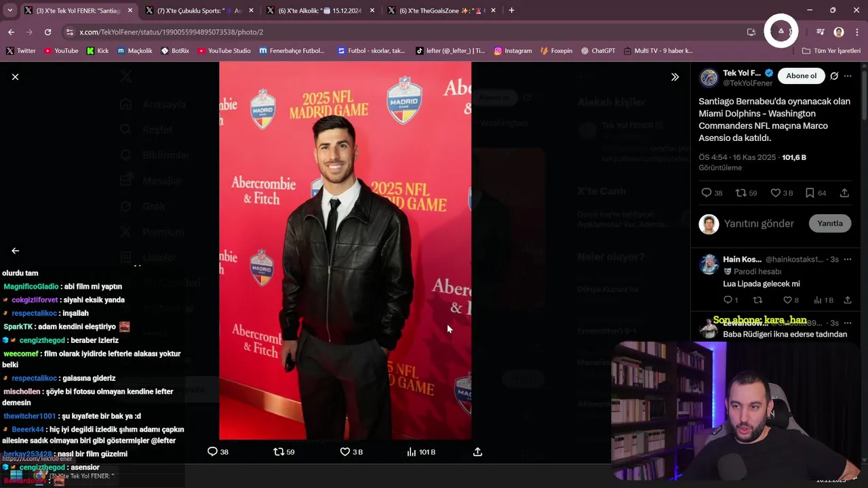Screen dimensions: 868x488
Task: Open the YouTube bookmark
Action: coord(61,51)
